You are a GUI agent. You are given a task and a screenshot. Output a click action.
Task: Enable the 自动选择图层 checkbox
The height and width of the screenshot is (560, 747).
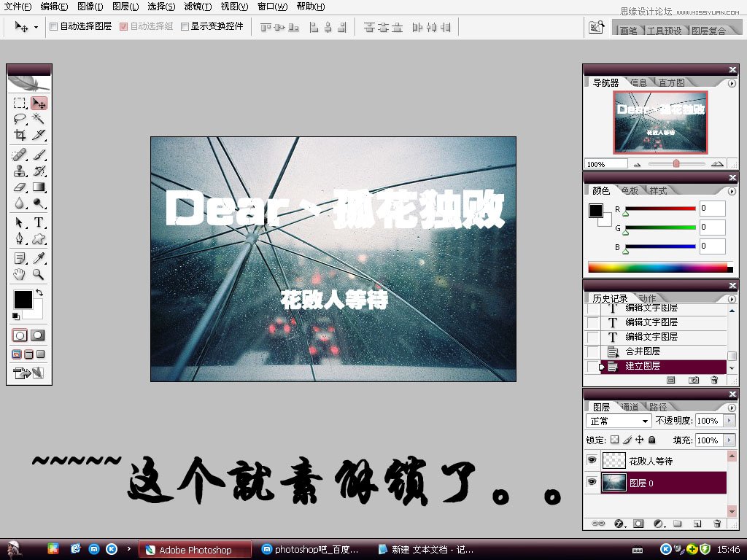[x=53, y=27]
